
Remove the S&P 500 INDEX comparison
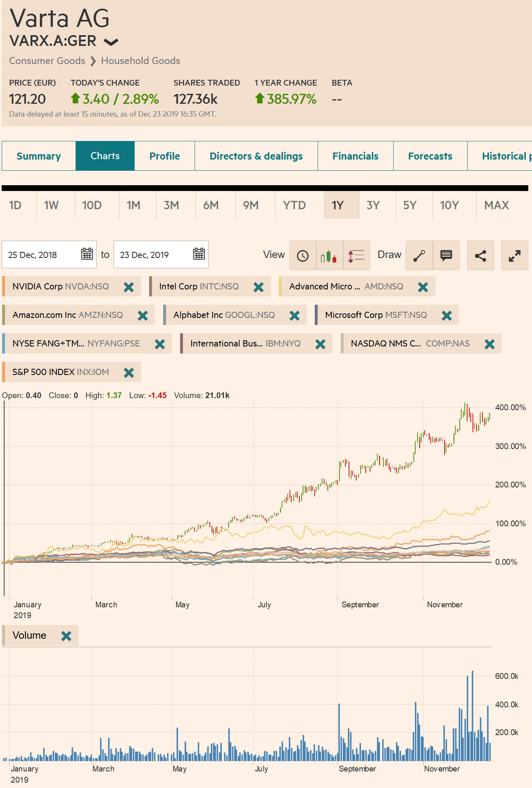point(129,373)
